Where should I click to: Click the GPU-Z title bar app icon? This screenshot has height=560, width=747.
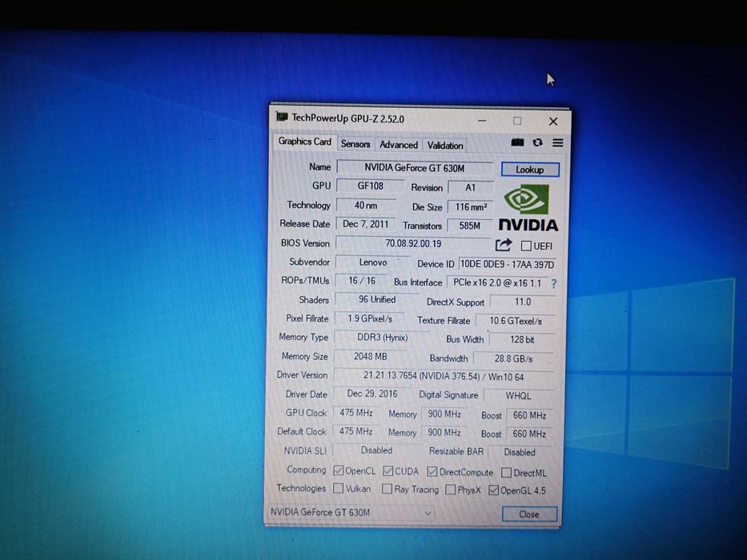click(x=282, y=116)
